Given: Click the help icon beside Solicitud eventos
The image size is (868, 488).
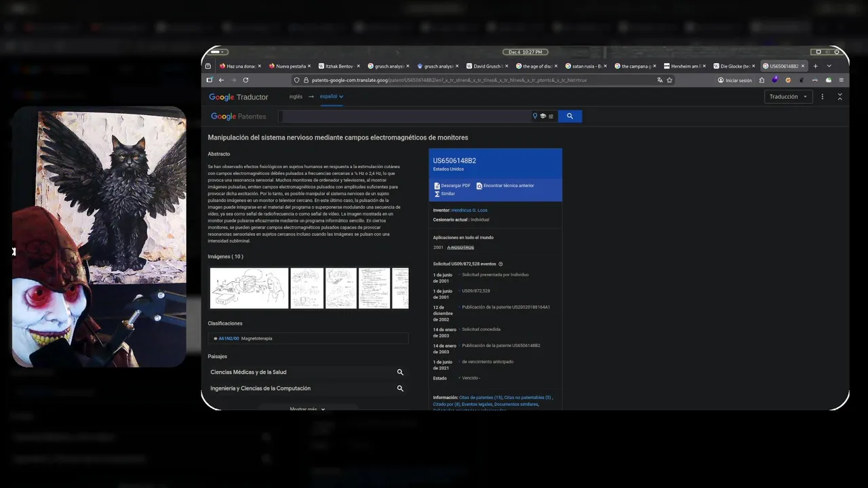Looking at the screenshot, I should (x=500, y=264).
